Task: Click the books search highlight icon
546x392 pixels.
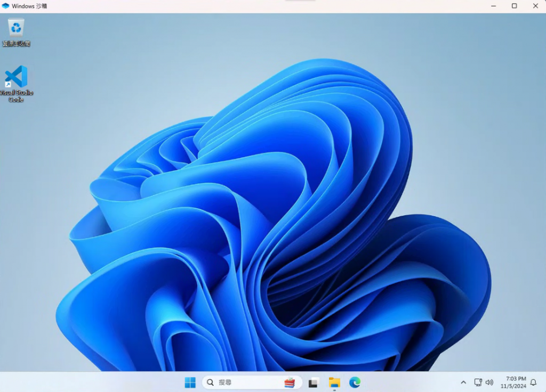Action: click(x=290, y=382)
